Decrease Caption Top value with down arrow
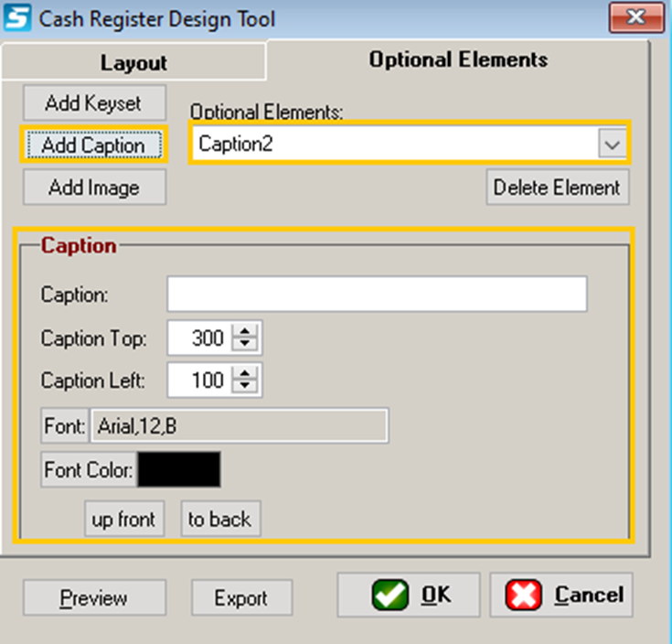Image resolution: width=672 pixels, height=644 pixels. [245, 345]
